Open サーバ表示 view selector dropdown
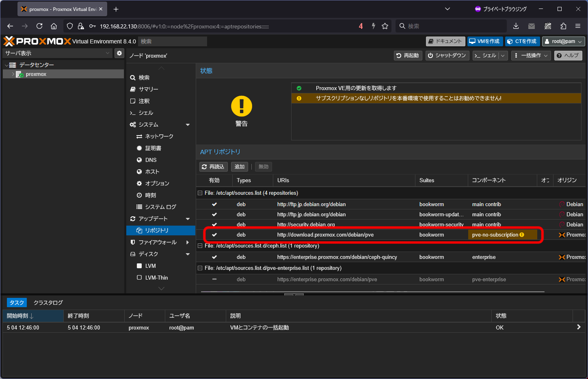 point(57,53)
